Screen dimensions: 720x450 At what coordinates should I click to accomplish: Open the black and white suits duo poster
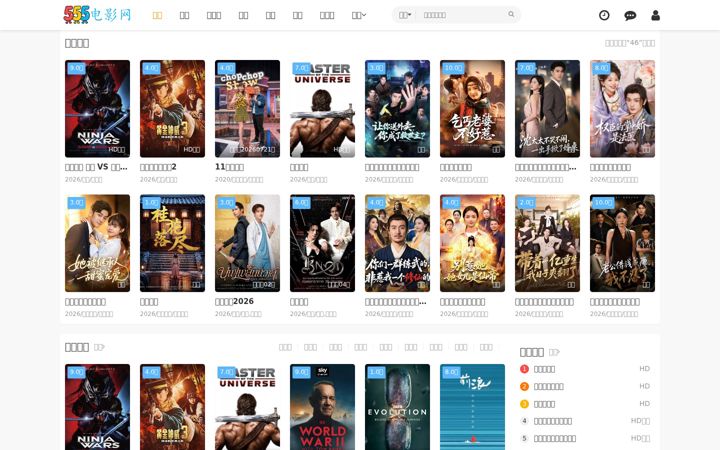322,243
